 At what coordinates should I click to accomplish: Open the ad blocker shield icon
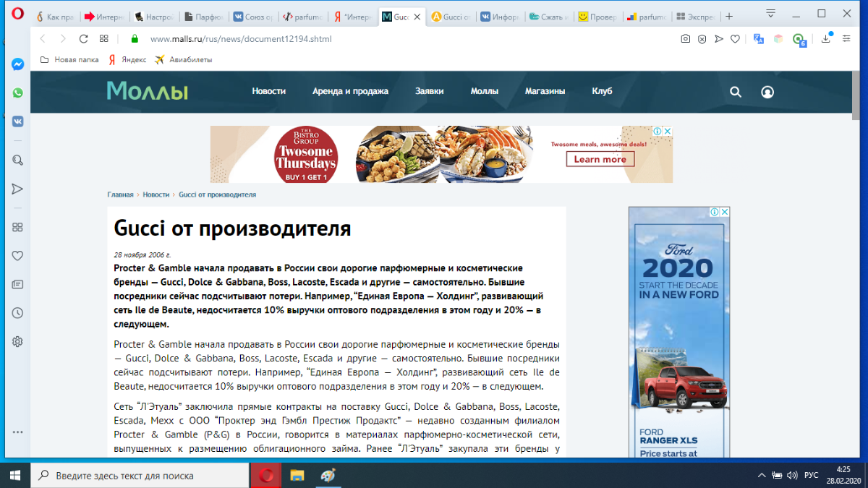702,39
